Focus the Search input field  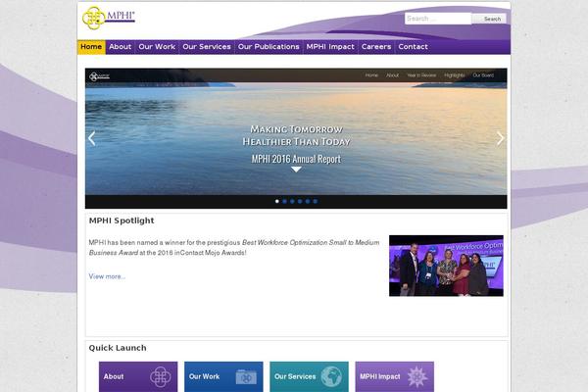coord(438,19)
